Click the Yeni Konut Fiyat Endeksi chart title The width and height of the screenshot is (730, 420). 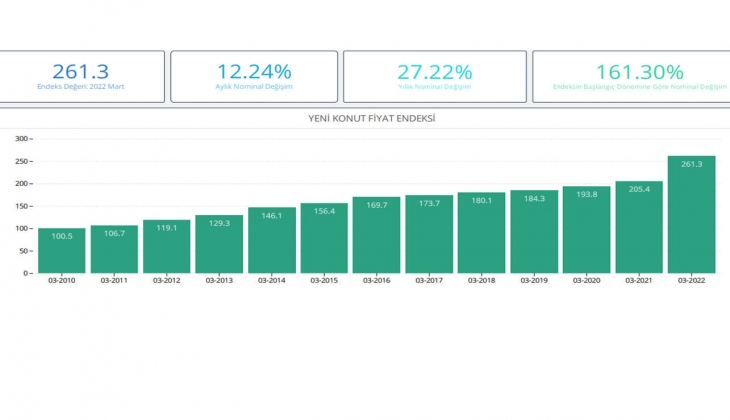click(371, 118)
